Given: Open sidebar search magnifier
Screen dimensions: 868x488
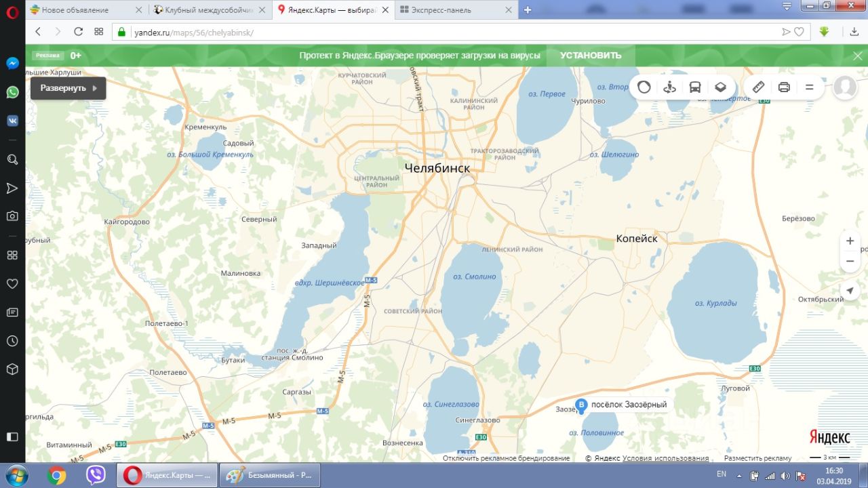Looking at the screenshot, I should (x=12, y=159).
